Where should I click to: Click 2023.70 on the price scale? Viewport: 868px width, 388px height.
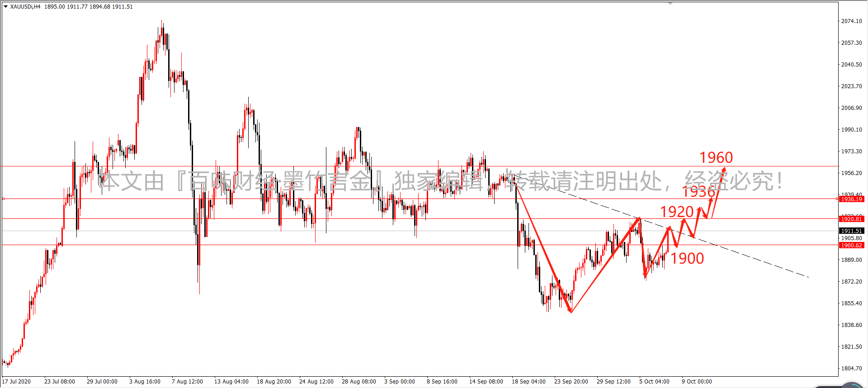tap(851, 86)
